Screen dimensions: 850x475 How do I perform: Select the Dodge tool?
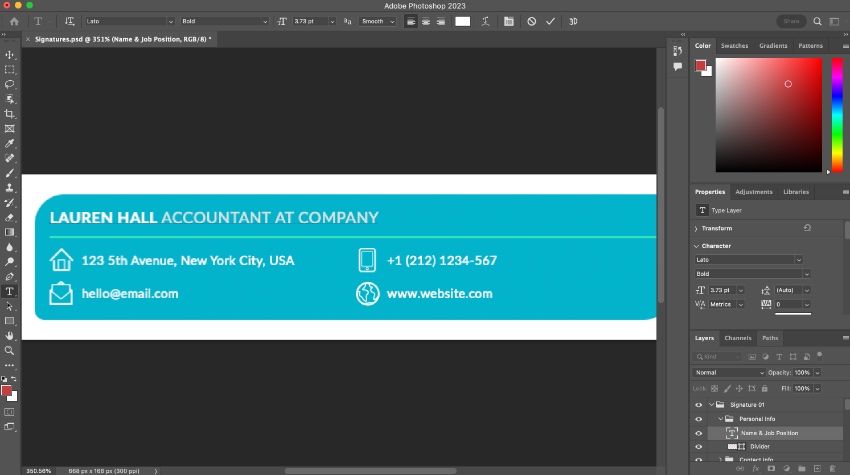click(x=9, y=261)
